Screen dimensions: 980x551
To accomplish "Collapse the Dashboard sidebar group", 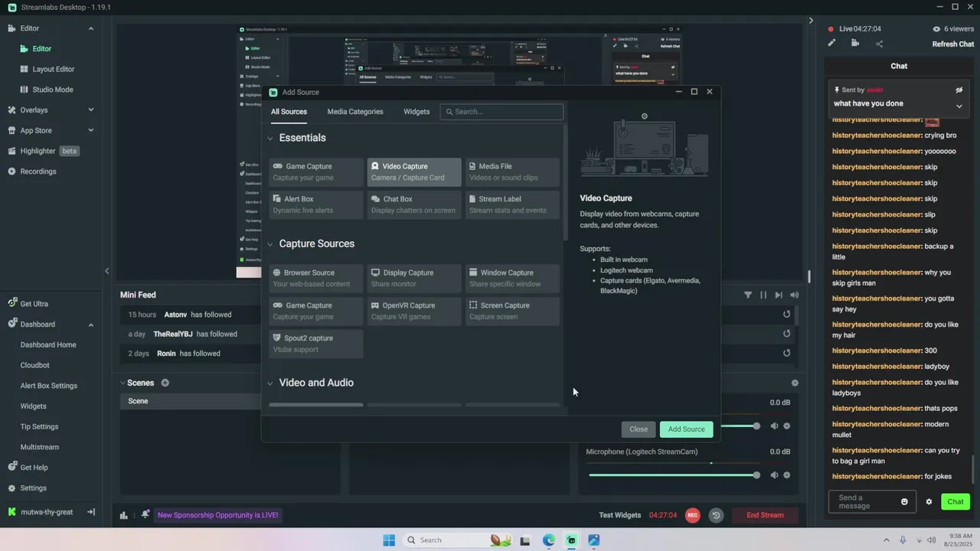I will click(x=90, y=324).
